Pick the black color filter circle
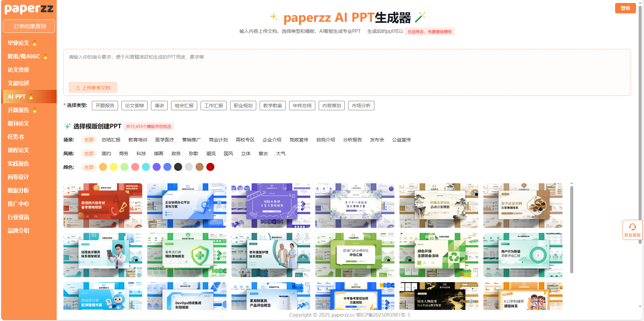The width and height of the screenshot is (644, 321). coord(178,167)
